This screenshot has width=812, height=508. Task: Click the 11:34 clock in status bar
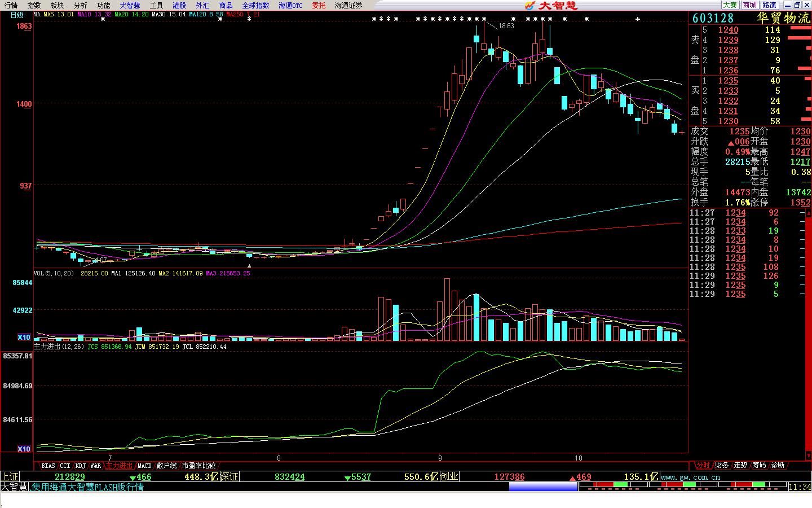(800, 487)
